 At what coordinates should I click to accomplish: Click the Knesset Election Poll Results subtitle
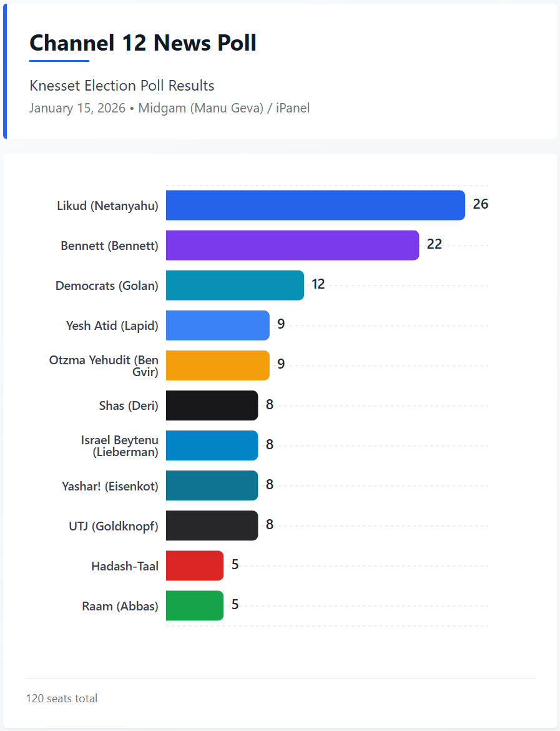pos(122,86)
